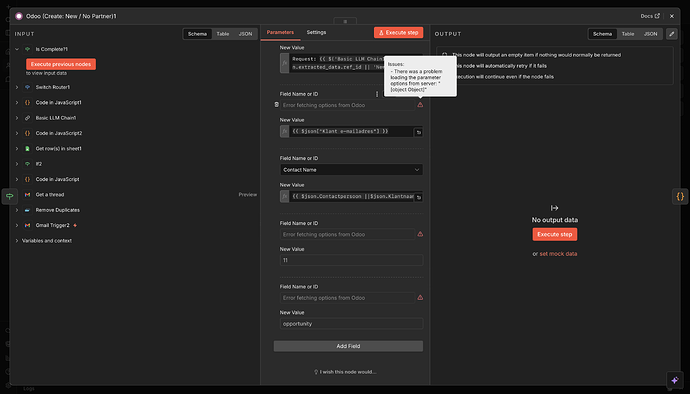690x394 pixels.
Task: Expand the Get row(s) in sheet1 node
Action: (17, 149)
